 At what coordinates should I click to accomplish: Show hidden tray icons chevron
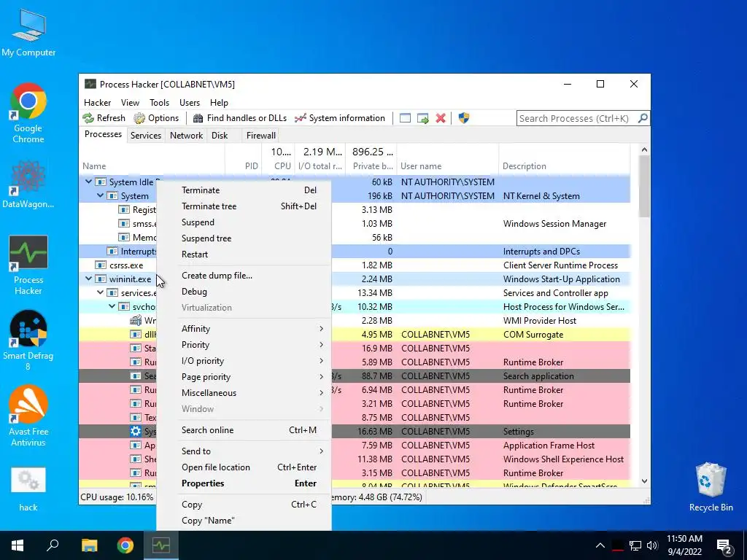600,545
